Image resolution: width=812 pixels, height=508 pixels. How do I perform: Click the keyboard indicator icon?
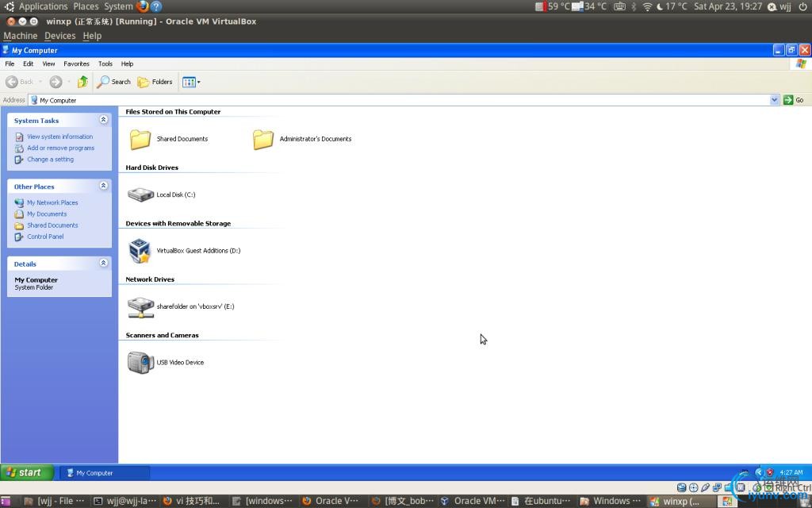[x=619, y=6]
